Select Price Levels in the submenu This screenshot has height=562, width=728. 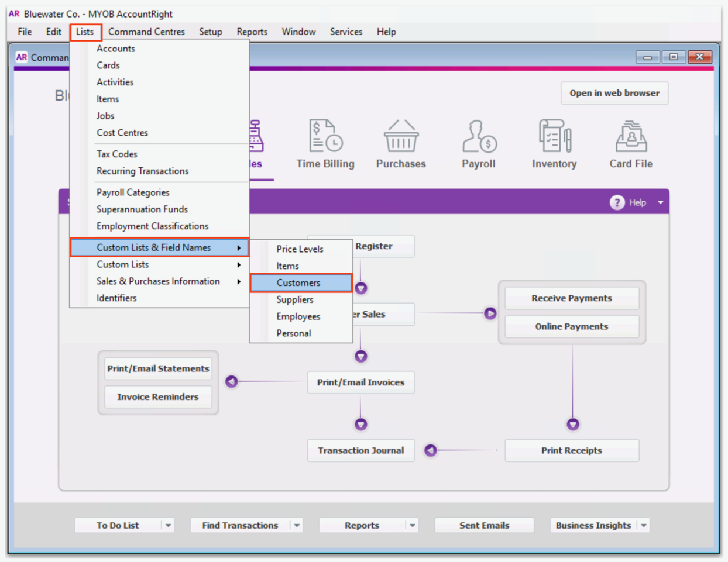[301, 249]
